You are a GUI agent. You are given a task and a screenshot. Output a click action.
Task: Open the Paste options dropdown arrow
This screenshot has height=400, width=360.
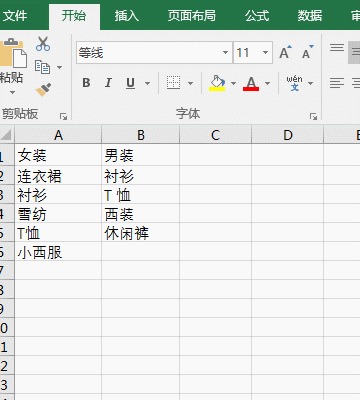[x=12, y=92]
